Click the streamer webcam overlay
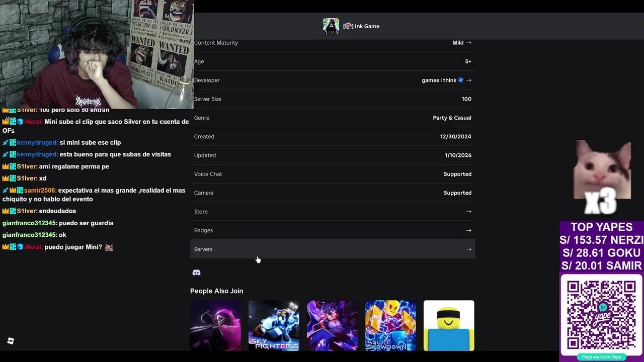The image size is (644, 362). pos(97,54)
